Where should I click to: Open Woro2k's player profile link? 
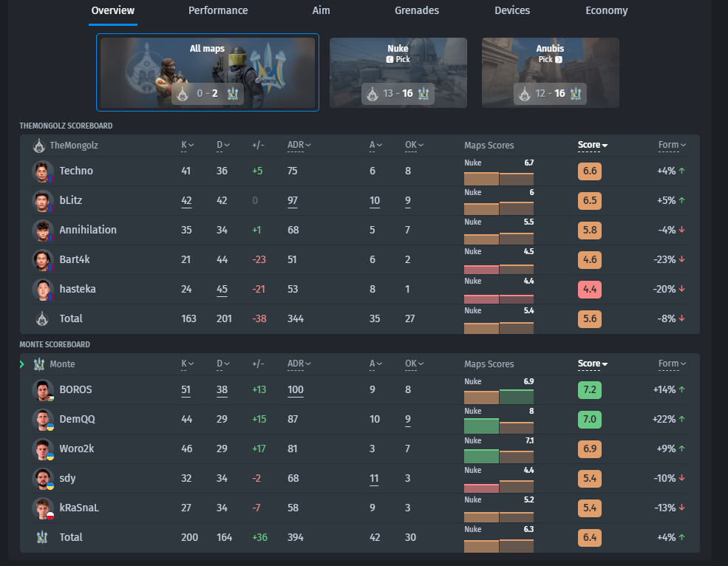77,449
